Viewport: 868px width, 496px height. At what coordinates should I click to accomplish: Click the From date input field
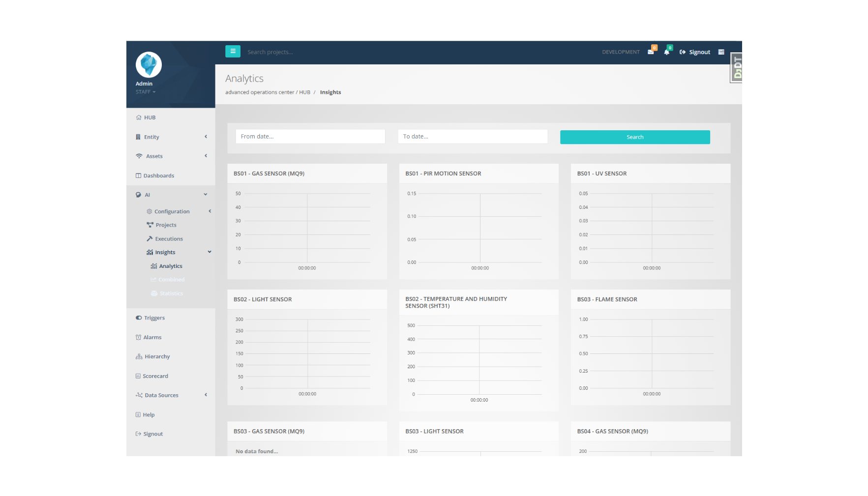coord(310,137)
